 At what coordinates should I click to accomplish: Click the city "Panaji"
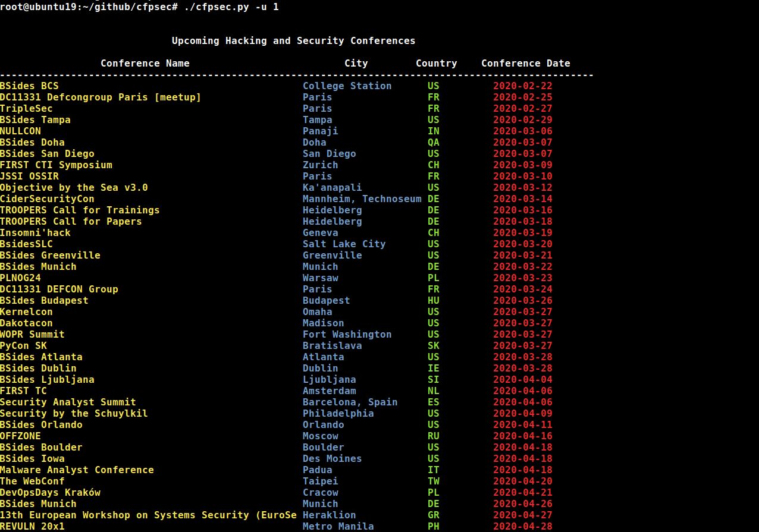[321, 131]
